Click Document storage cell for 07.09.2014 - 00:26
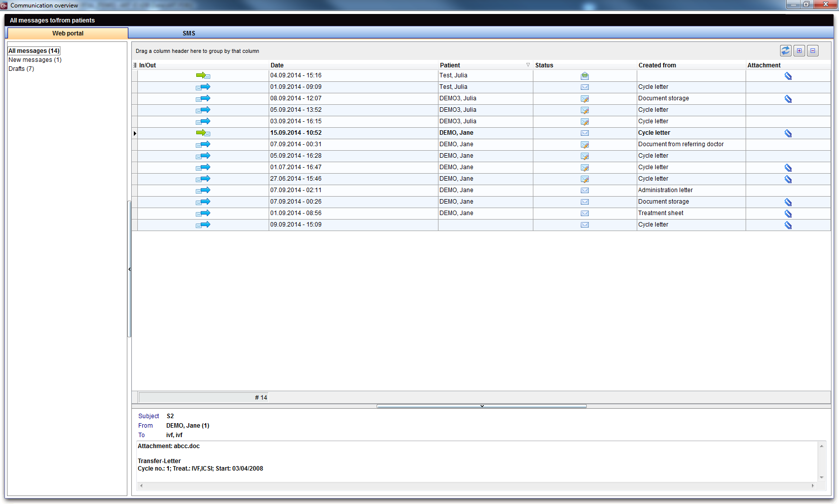This screenshot has height=504, width=839. (691, 202)
